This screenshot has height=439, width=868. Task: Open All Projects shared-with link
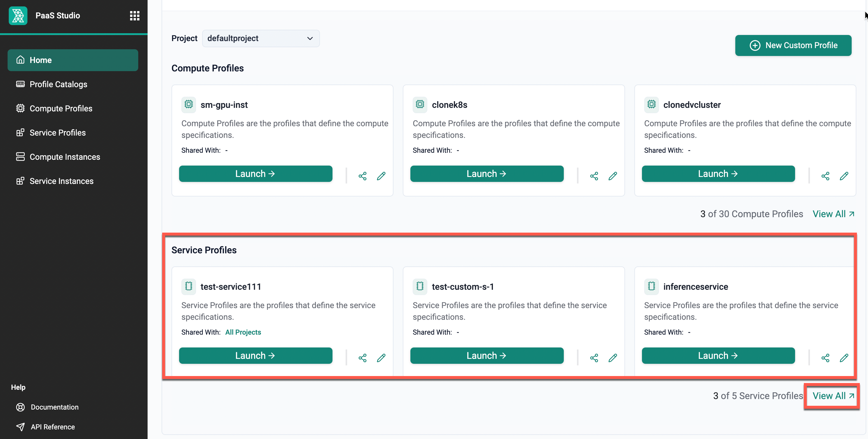pos(243,332)
